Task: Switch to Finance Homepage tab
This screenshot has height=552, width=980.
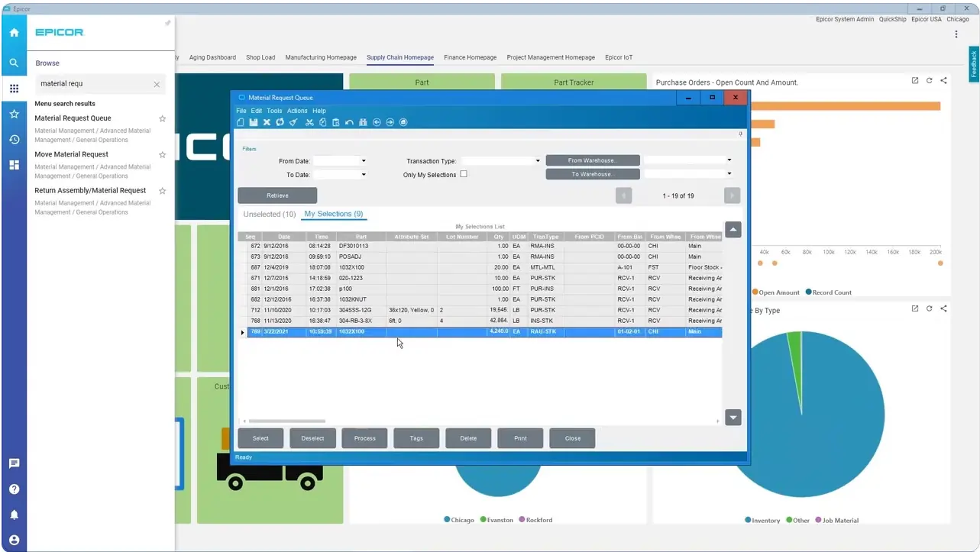Action: pos(470,57)
